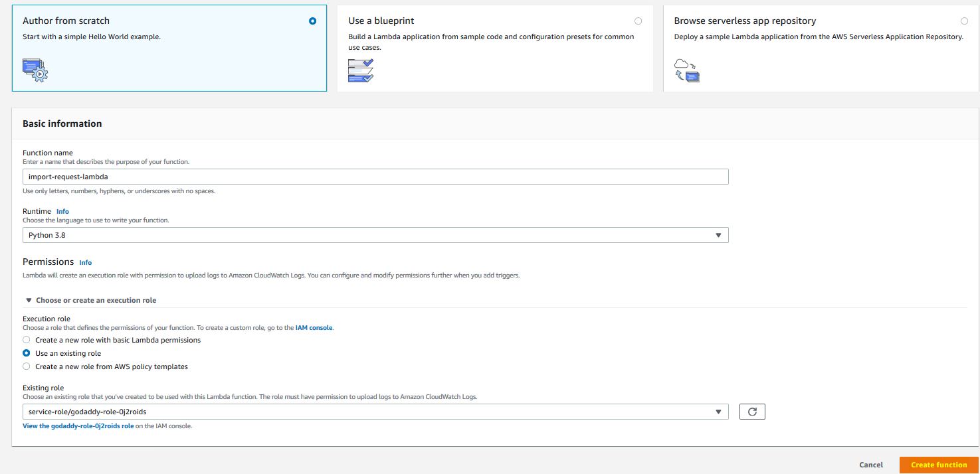Choose Create a new role with basic Lambda permissions
980x474 pixels.
27,340
